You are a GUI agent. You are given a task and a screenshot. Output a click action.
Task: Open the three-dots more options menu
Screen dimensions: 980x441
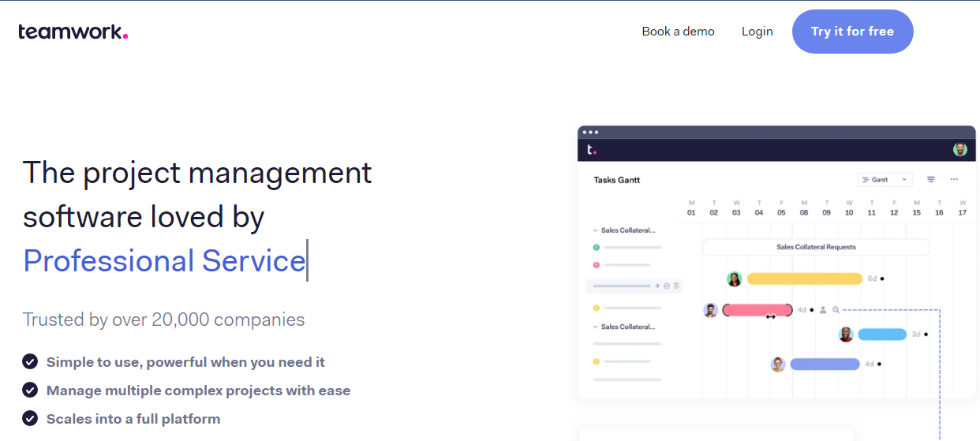[x=954, y=180]
